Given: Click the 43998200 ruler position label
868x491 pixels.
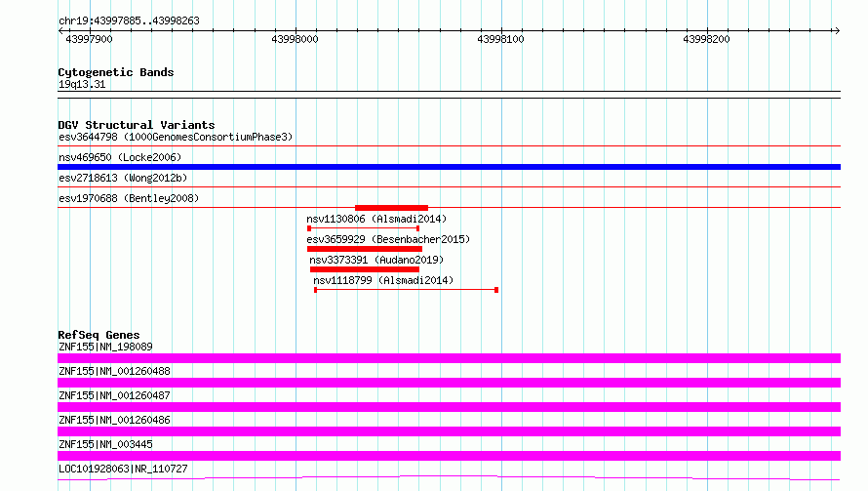Looking at the screenshot, I should pos(706,39).
